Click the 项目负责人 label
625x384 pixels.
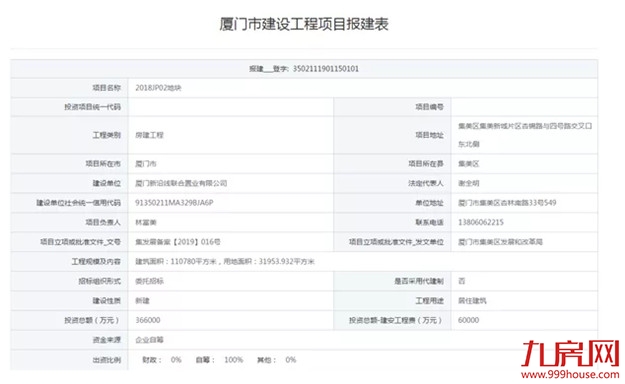click(103, 223)
